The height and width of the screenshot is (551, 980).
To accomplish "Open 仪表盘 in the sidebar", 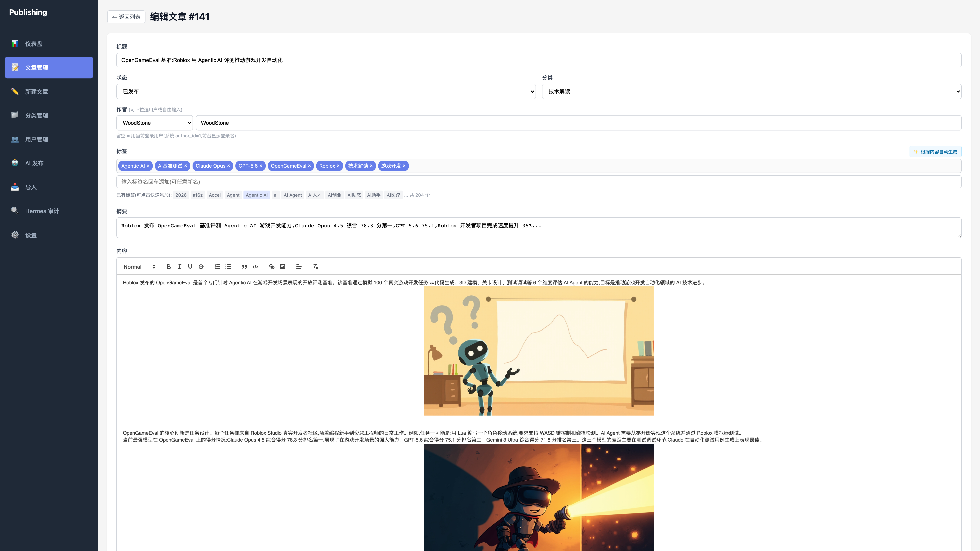I will pos(49,44).
